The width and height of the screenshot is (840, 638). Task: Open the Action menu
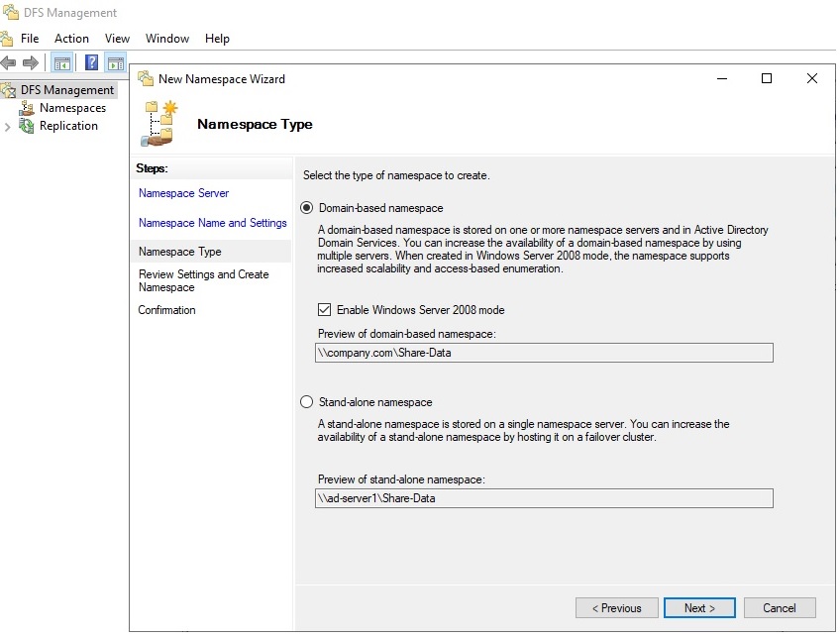coord(71,39)
